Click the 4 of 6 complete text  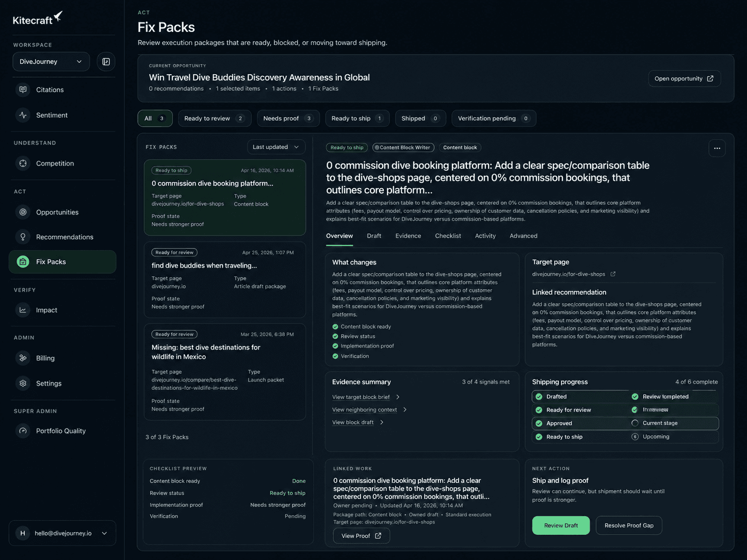click(696, 382)
